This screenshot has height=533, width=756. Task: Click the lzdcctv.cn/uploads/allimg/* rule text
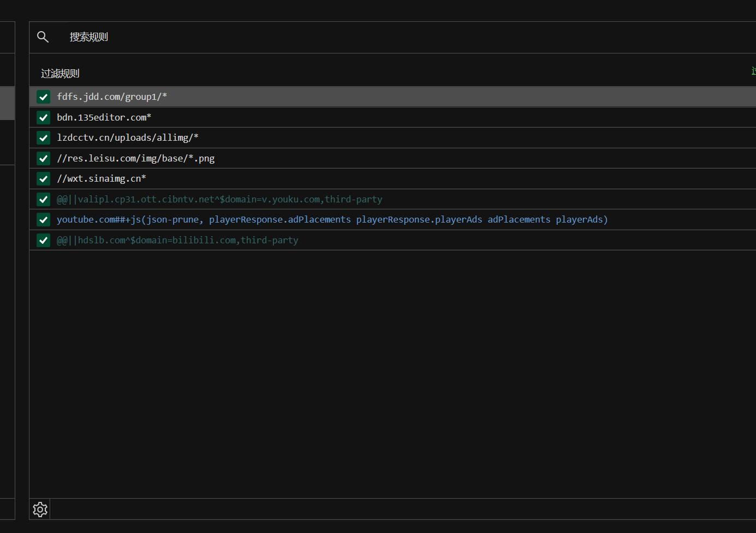tap(128, 137)
